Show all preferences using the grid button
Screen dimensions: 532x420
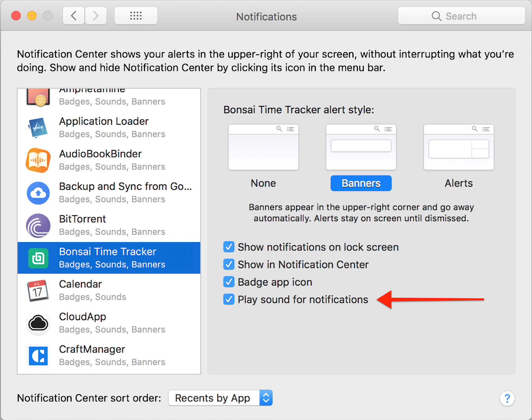pyautogui.click(x=136, y=16)
